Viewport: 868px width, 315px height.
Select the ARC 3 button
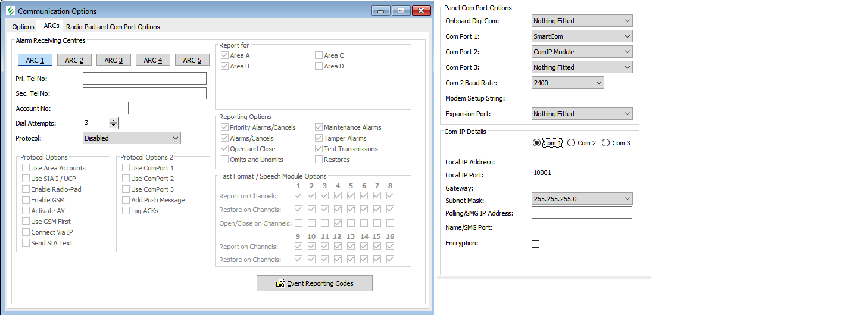(x=113, y=60)
